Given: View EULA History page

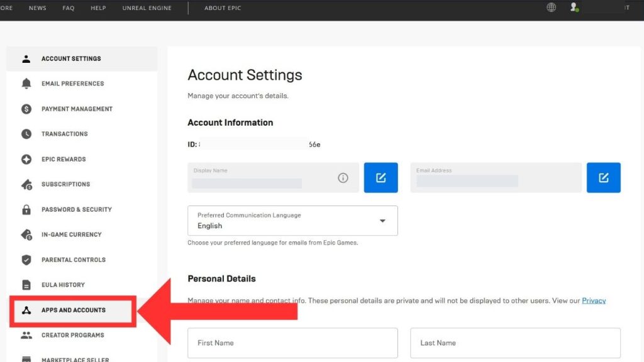Looking at the screenshot, I should coord(82,285).
